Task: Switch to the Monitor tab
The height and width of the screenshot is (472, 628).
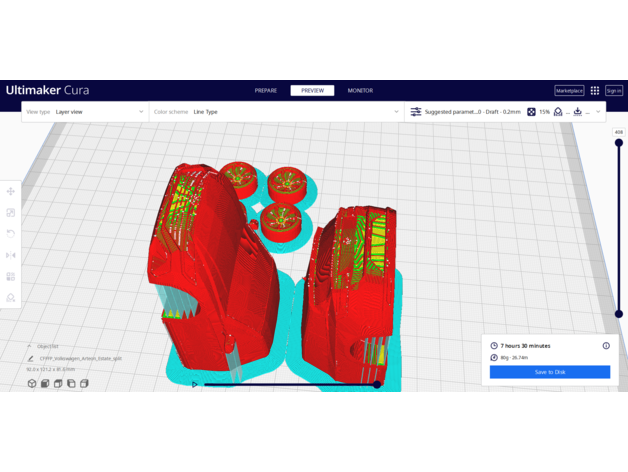Action: pyautogui.click(x=360, y=90)
